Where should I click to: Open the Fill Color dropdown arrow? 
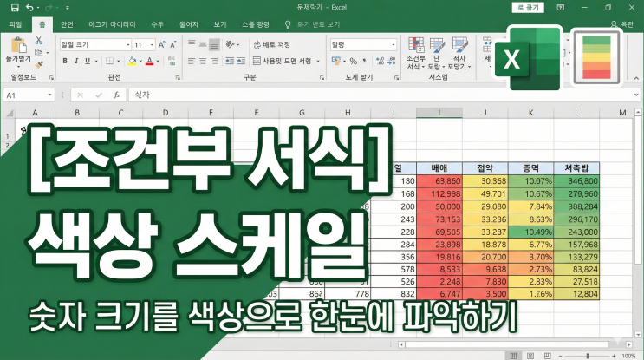tap(140, 61)
